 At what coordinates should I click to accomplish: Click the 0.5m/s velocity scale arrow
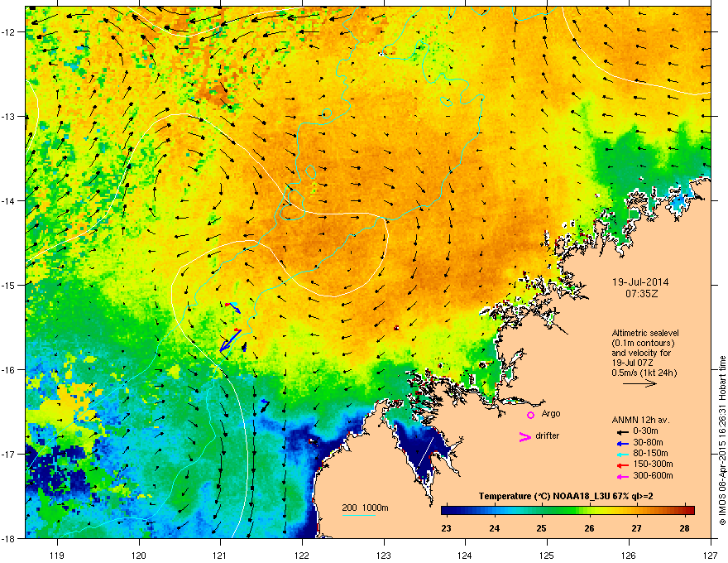pyautogui.click(x=639, y=383)
